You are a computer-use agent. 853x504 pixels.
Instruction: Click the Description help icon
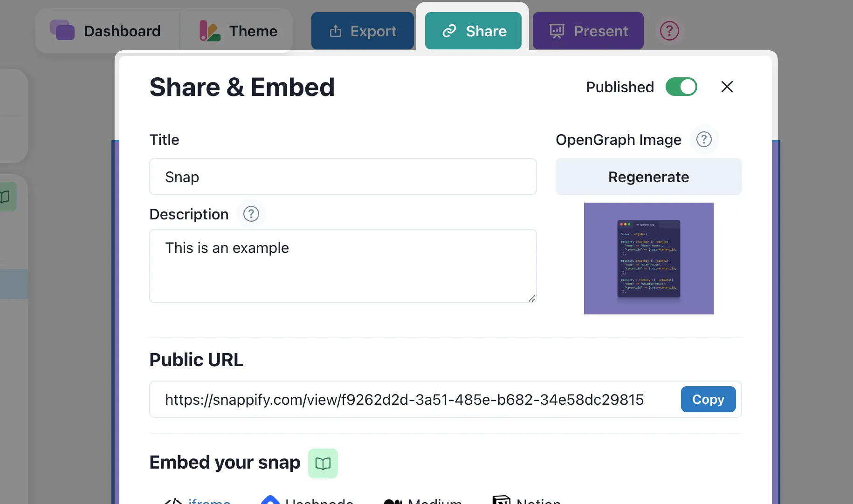251,214
